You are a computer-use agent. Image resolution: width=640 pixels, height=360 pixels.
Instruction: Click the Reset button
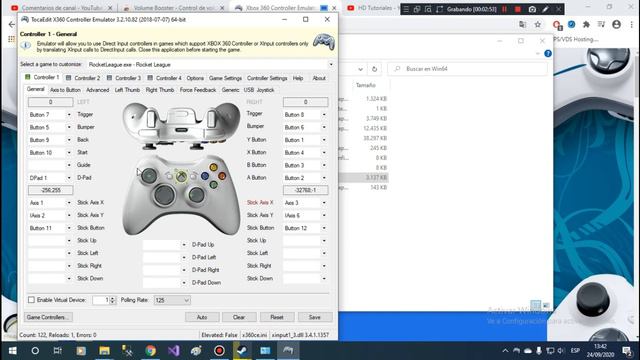tap(277, 317)
